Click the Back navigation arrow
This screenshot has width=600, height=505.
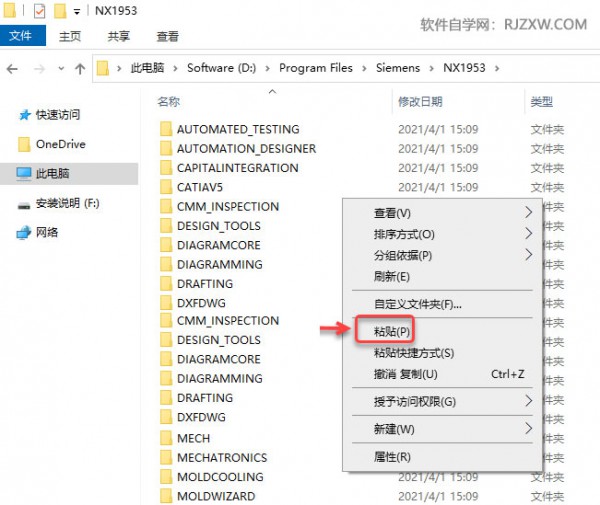pos(12,69)
